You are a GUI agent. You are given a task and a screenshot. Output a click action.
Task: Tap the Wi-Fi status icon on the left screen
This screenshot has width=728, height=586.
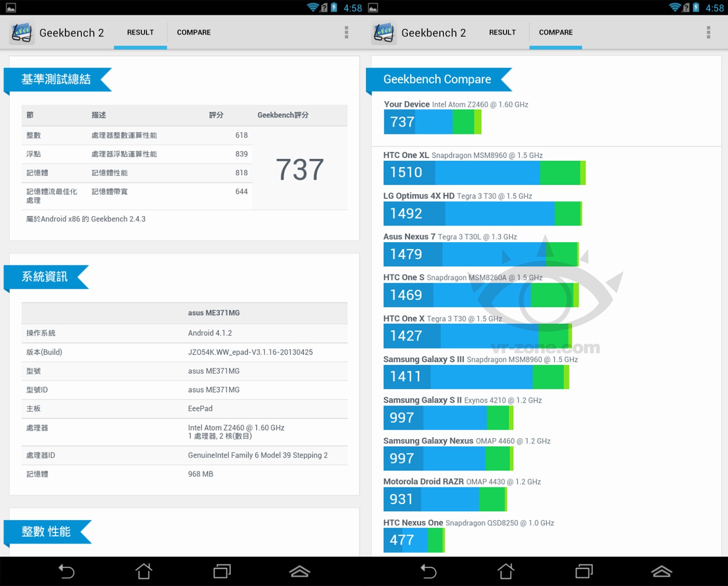coord(313,7)
